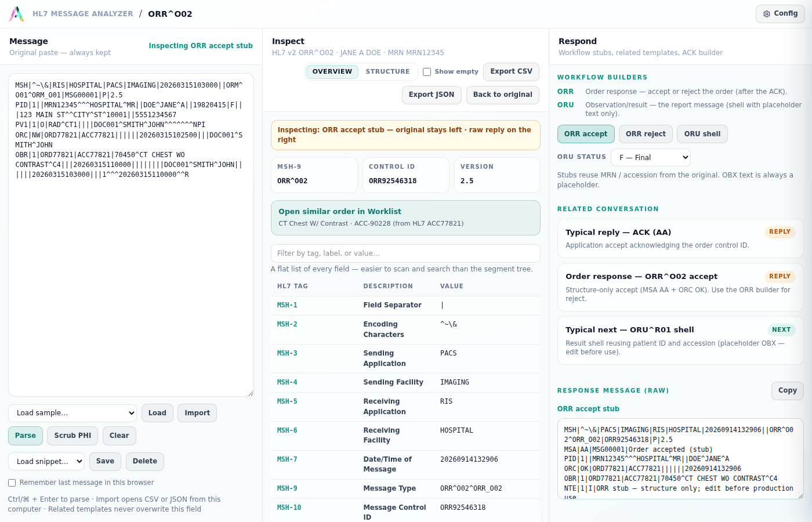Viewport: 812px width, 522px height.
Task: Copy the raw response message
Action: click(x=787, y=390)
